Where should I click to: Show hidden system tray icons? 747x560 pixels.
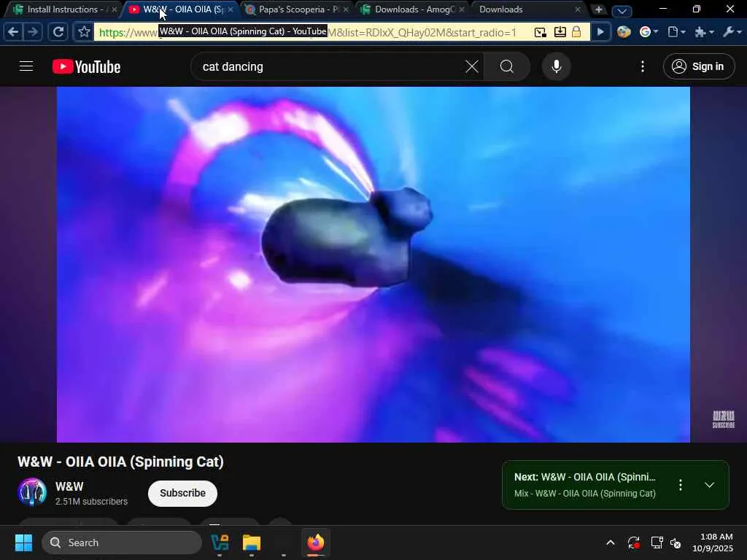(611, 542)
